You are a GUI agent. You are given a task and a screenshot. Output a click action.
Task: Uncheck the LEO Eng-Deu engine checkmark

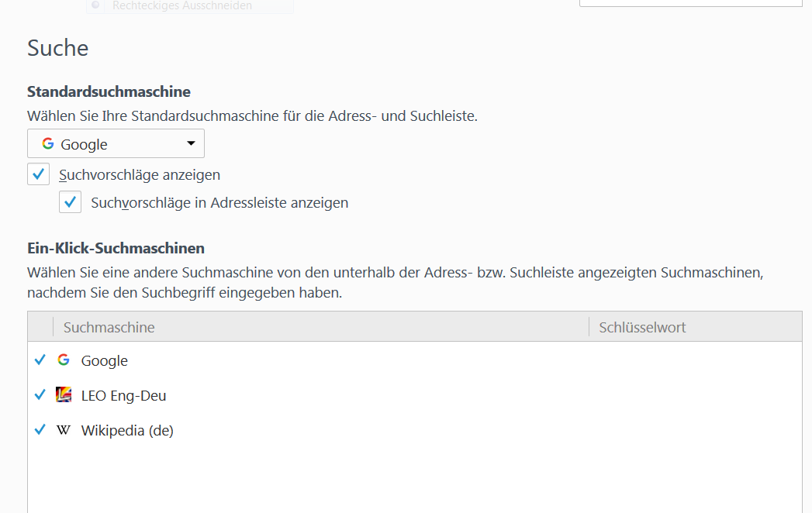coord(40,395)
